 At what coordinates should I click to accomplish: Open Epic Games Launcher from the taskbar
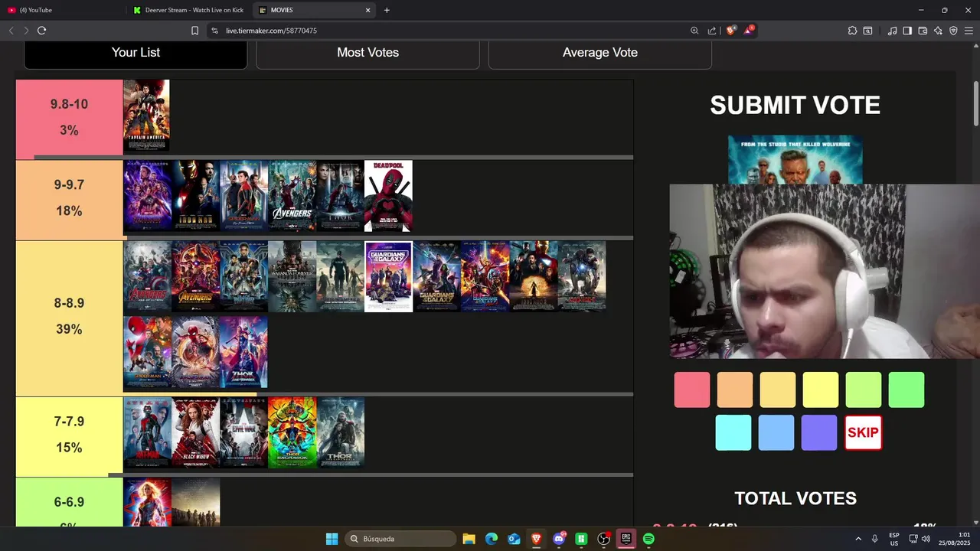coord(626,539)
